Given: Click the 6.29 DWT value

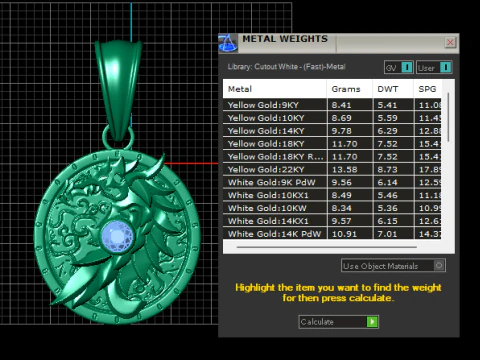Looking at the screenshot, I should 387,131.
